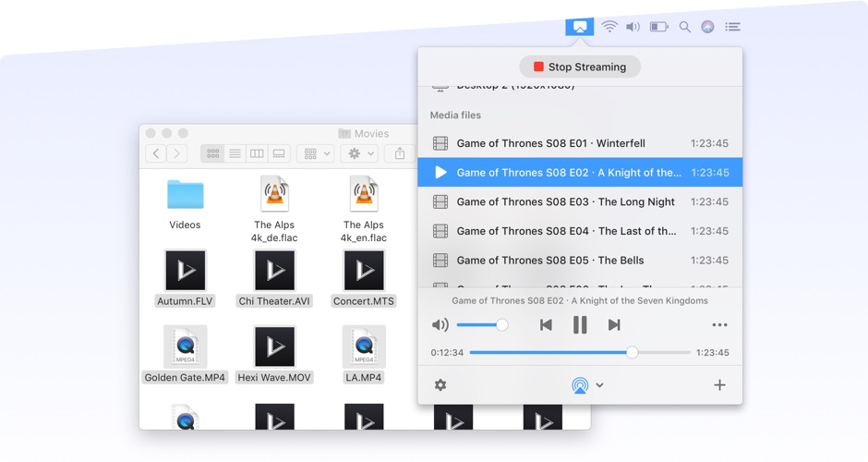Select the playing S08 E02 episode row
Screen dimensions: 868x462
point(580,172)
